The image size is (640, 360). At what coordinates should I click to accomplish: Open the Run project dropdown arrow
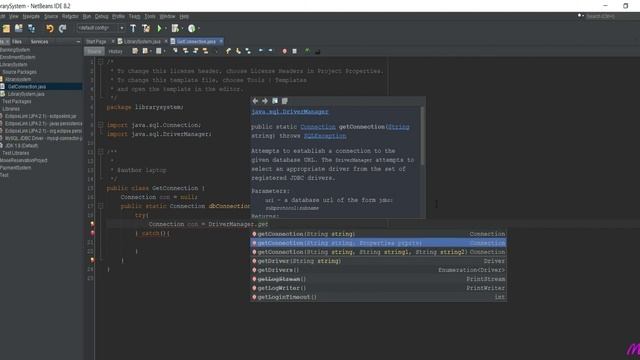click(x=166, y=29)
